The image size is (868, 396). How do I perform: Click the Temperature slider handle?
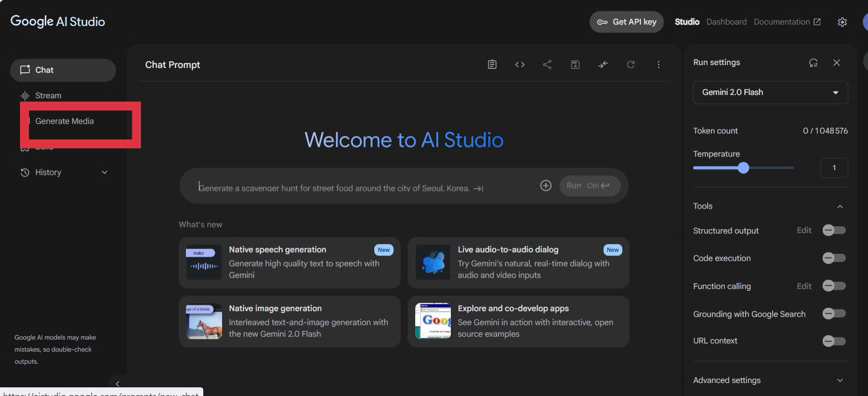click(743, 168)
